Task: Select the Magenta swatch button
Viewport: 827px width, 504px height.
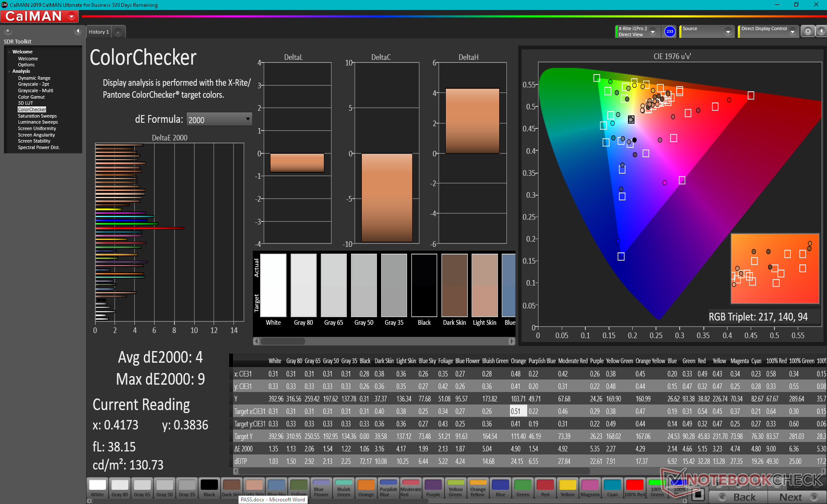Action: click(x=590, y=488)
